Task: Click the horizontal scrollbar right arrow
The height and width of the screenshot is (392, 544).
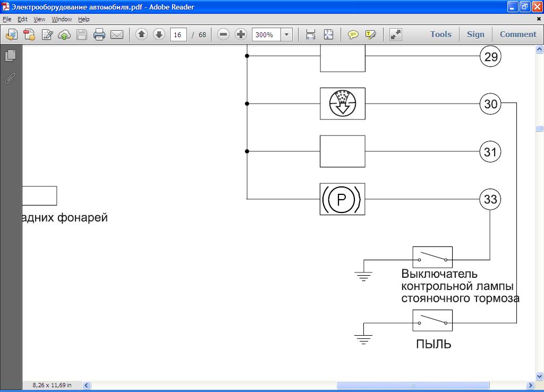Action: [x=530, y=386]
